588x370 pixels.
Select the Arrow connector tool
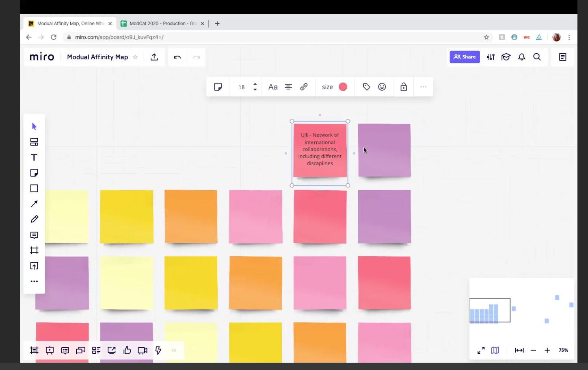34,204
